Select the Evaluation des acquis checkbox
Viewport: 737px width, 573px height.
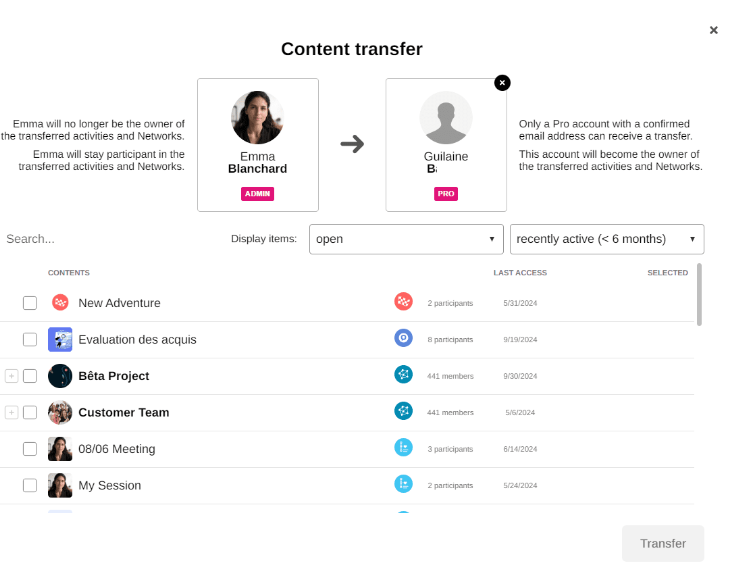coord(30,339)
